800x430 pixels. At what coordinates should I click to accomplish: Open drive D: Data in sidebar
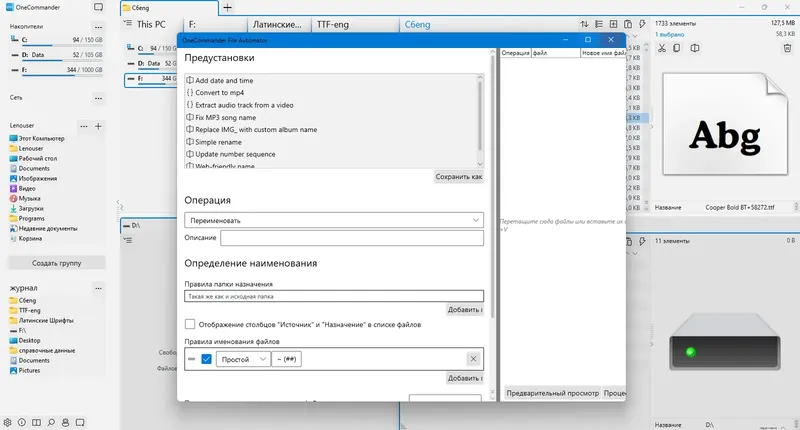(x=56, y=55)
